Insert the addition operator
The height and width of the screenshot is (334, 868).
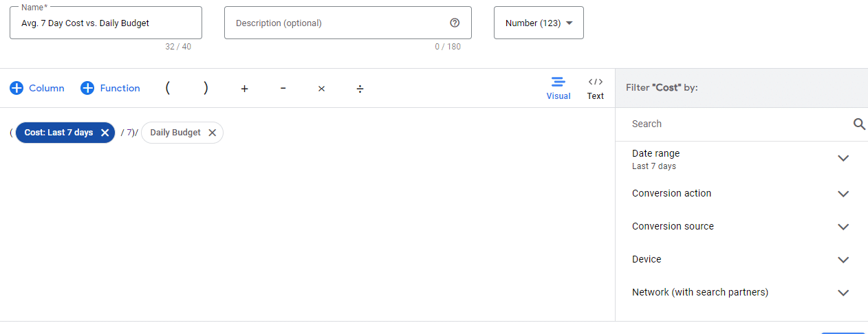click(x=244, y=89)
